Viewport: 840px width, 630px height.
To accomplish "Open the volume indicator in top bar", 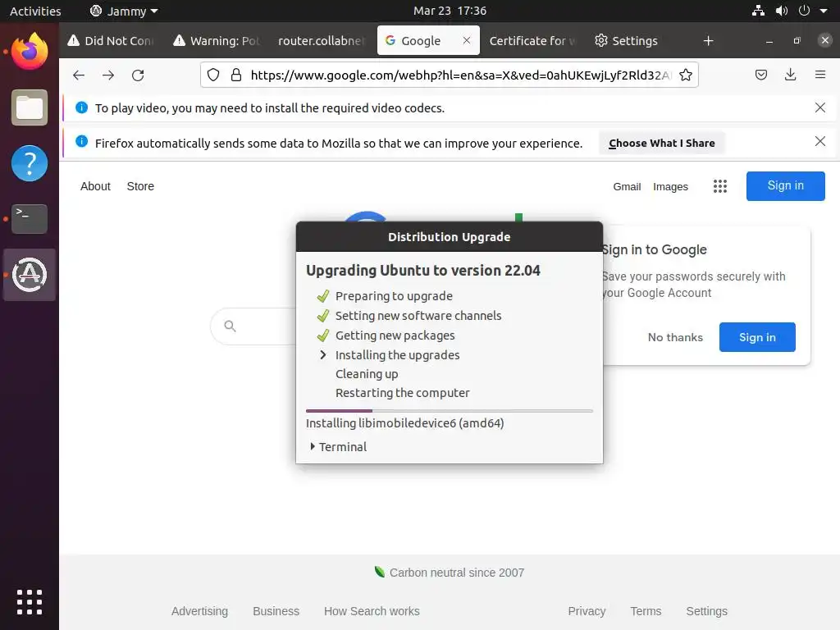I will (x=782, y=11).
